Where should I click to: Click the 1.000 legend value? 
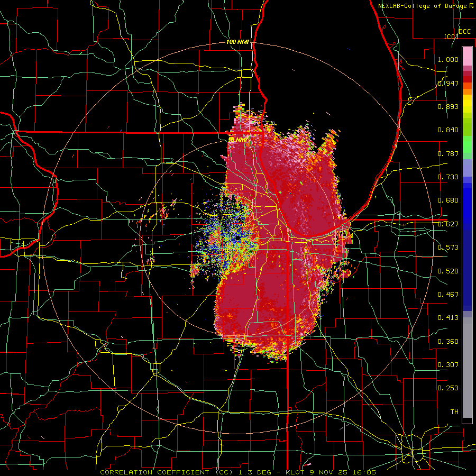(448, 59)
